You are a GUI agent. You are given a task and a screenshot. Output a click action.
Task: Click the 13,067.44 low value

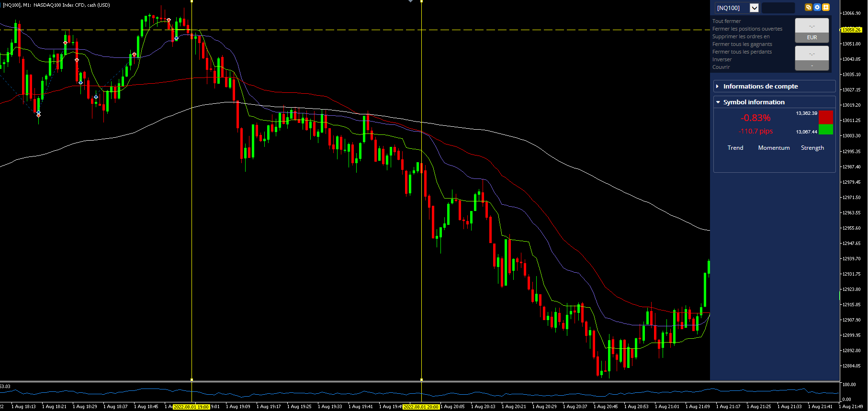point(807,132)
